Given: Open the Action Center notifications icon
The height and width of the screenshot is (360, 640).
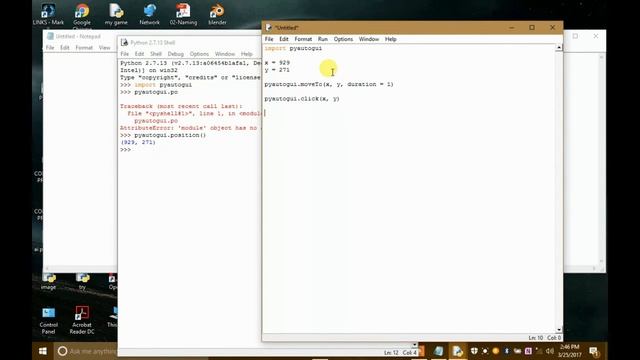Looking at the screenshot, I should click(594, 351).
